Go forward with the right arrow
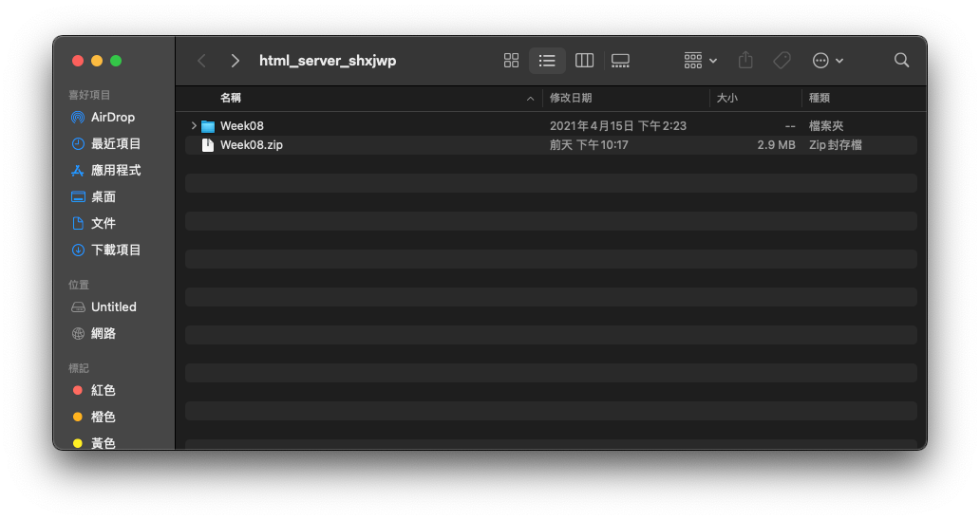The image size is (980, 520). click(x=235, y=61)
